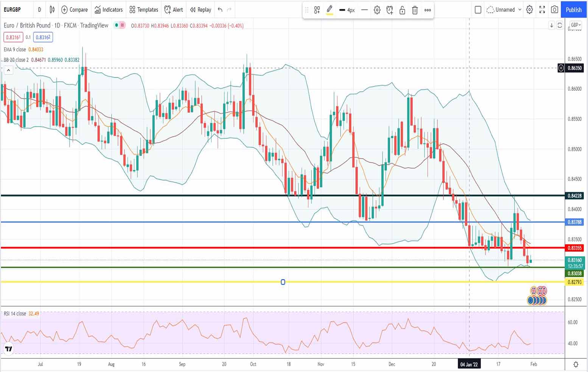The image size is (588, 372).
Task: Open the Templates menu
Action: pos(144,9)
